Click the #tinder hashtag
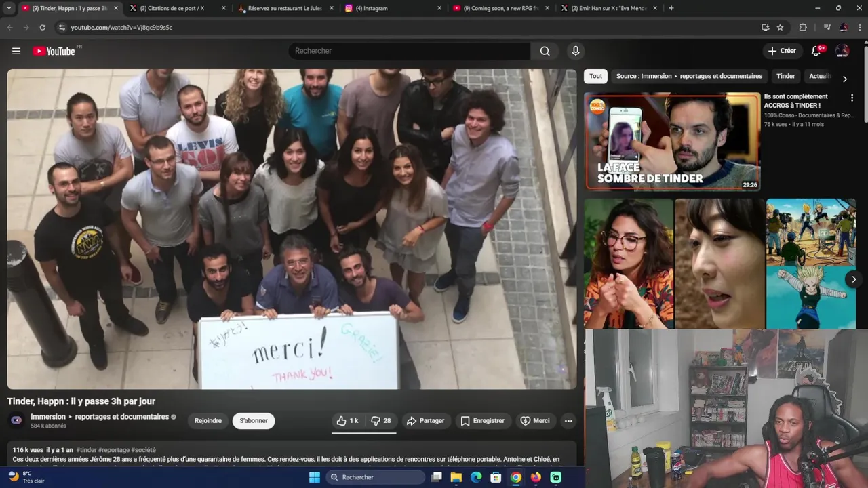The width and height of the screenshot is (868, 488). click(86, 450)
